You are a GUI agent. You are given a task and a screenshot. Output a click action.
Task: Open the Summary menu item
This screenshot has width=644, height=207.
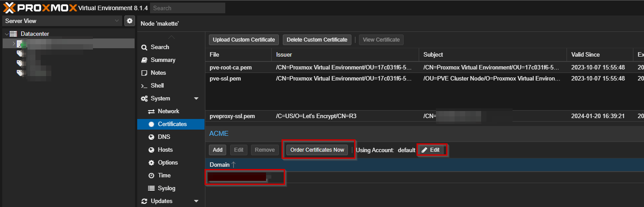click(x=171, y=60)
